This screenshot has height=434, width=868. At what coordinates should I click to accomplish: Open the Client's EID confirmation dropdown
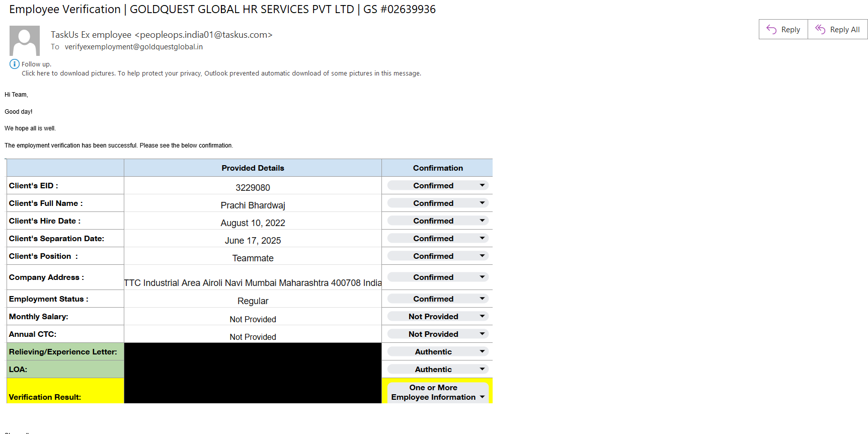(x=438, y=185)
